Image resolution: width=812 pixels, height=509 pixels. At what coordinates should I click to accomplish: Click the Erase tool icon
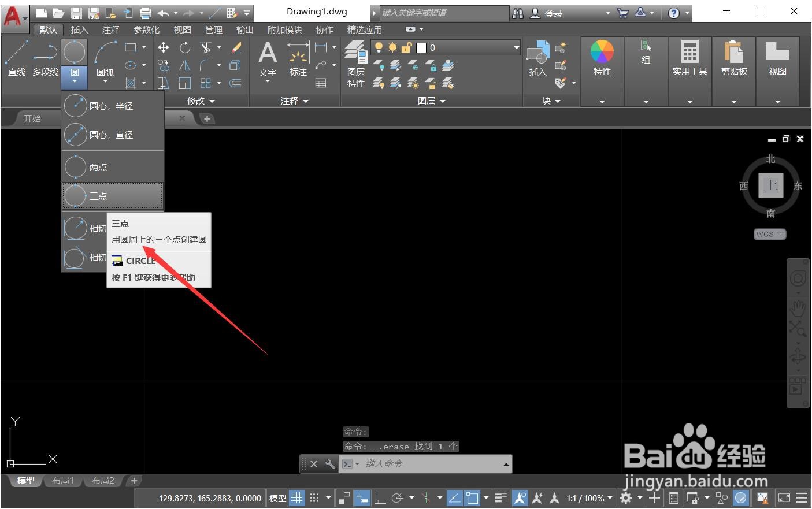235,47
